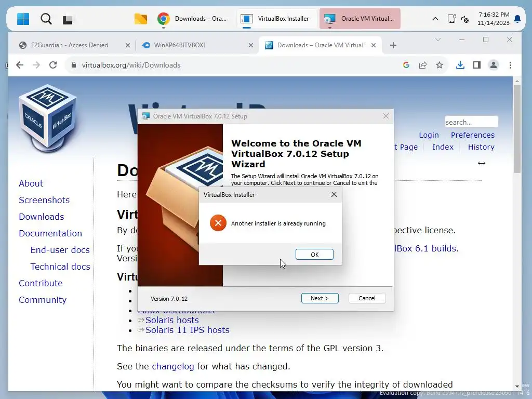
Task: Show hidden system tray icons
Action: (435, 19)
